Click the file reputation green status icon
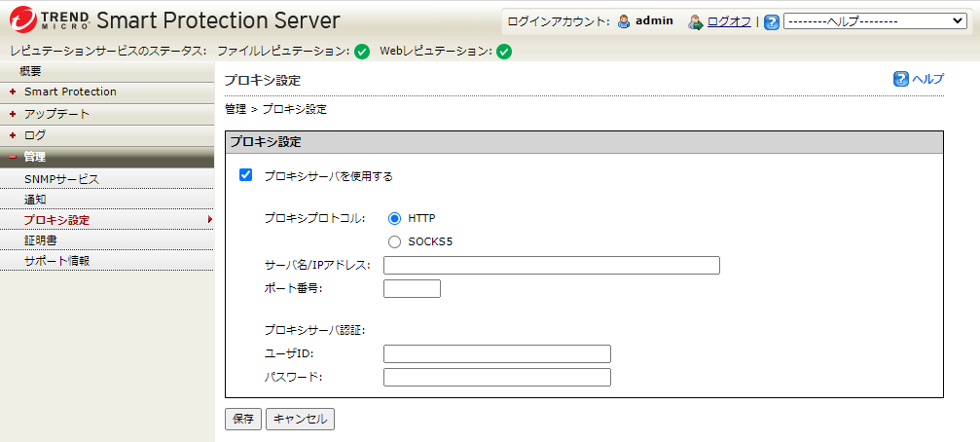980x442 pixels. coord(362,52)
